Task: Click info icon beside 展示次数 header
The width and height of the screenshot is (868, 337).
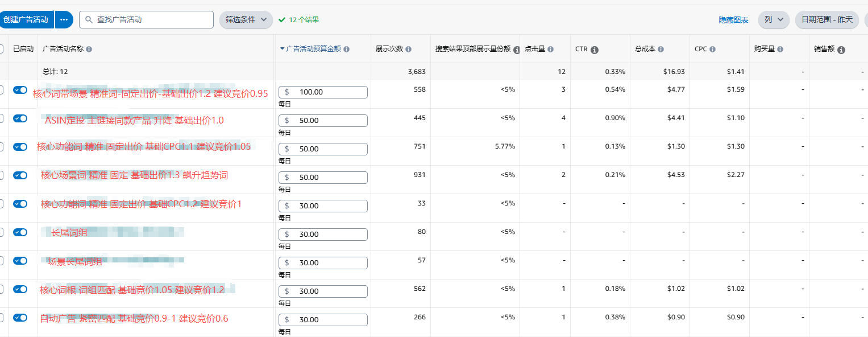Action: (x=409, y=50)
